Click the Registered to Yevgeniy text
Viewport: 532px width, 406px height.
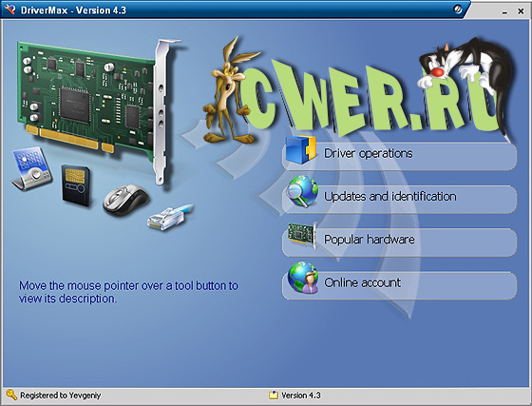coord(61,396)
